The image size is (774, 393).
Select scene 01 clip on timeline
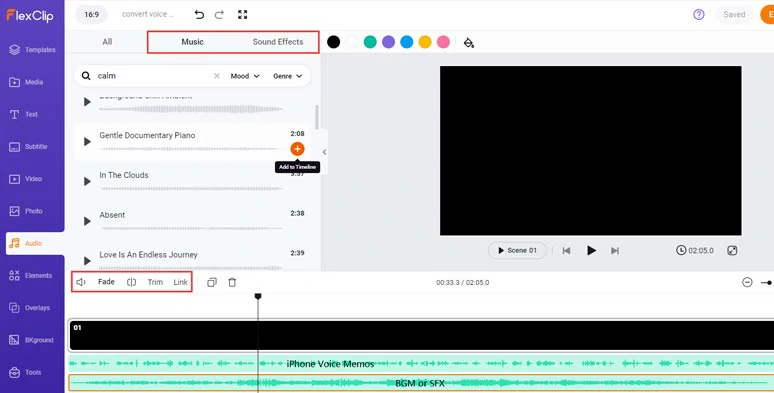click(421, 336)
